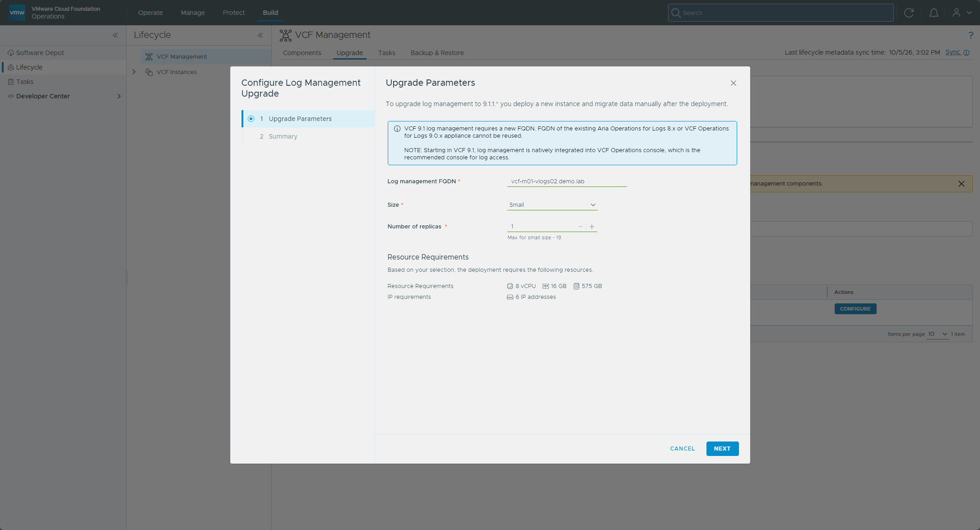Open Items per page dropdown
Image resolution: width=980 pixels, height=530 pixels.
938,334
